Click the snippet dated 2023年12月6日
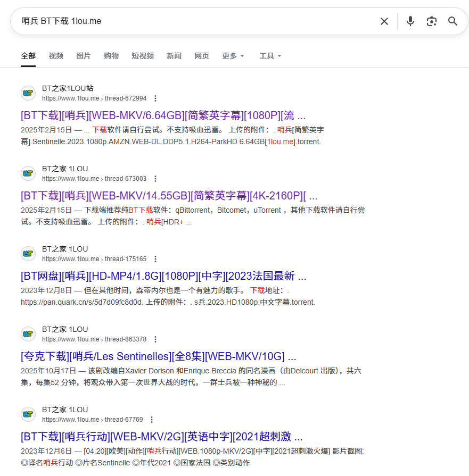 point(192,457)
